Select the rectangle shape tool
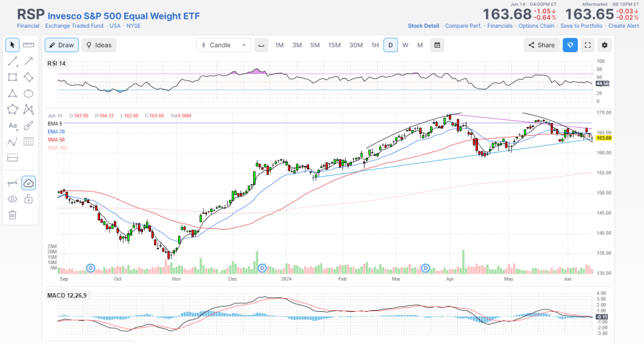Image resolution: width=644 pixels, height=344 pixels. coord(12,77)
